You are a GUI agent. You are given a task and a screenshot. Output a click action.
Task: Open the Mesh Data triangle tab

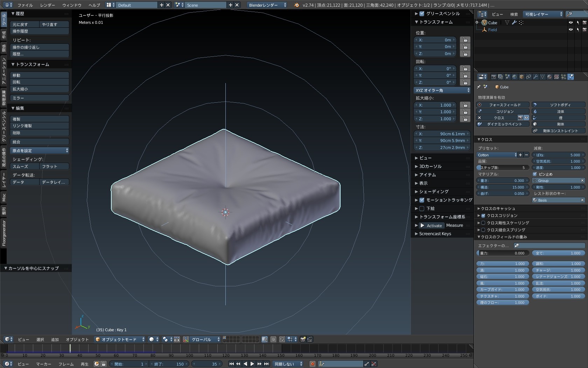tap(542, 77)
